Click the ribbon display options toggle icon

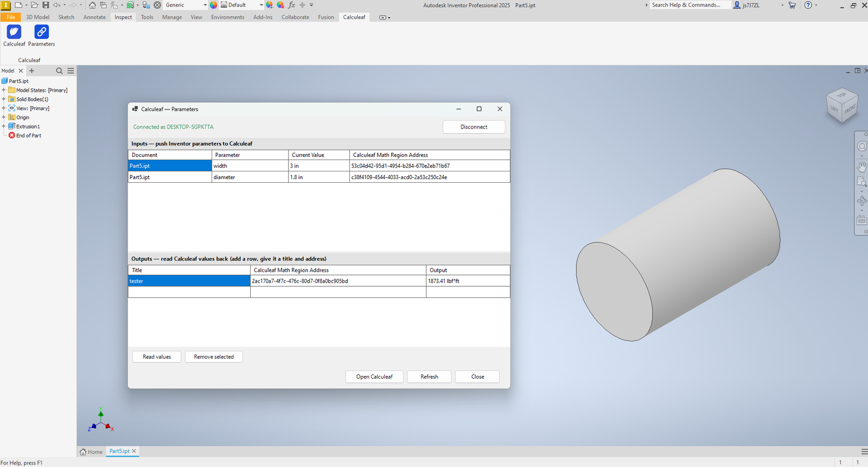click(384, 17)
